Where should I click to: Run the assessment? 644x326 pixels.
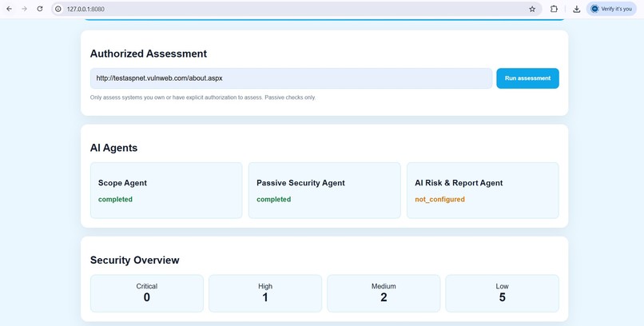click(527, 78)
